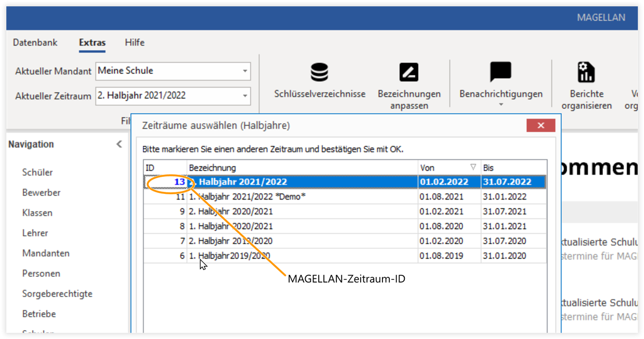644x339 pixels.
Task: Close the Zeiträume auswählen dialog
Action: click(x=541, y=125)
